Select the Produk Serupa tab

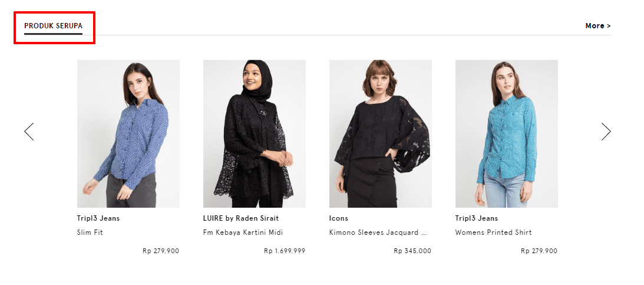pos(53,26)
